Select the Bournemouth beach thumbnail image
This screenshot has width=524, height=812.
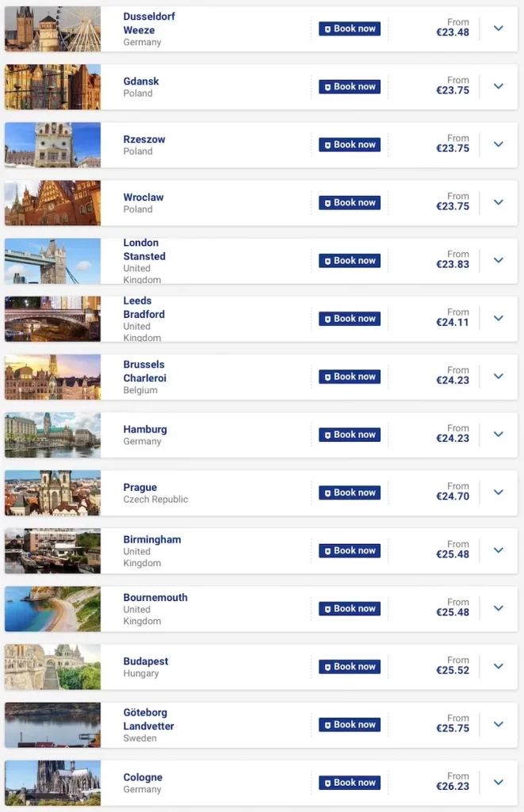point(52,609)
